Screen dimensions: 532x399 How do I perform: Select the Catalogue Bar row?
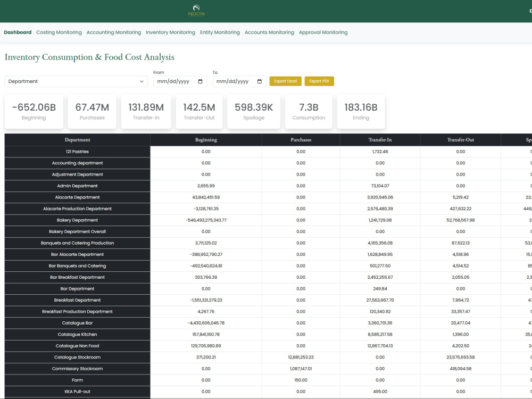[x=77, y=323]
